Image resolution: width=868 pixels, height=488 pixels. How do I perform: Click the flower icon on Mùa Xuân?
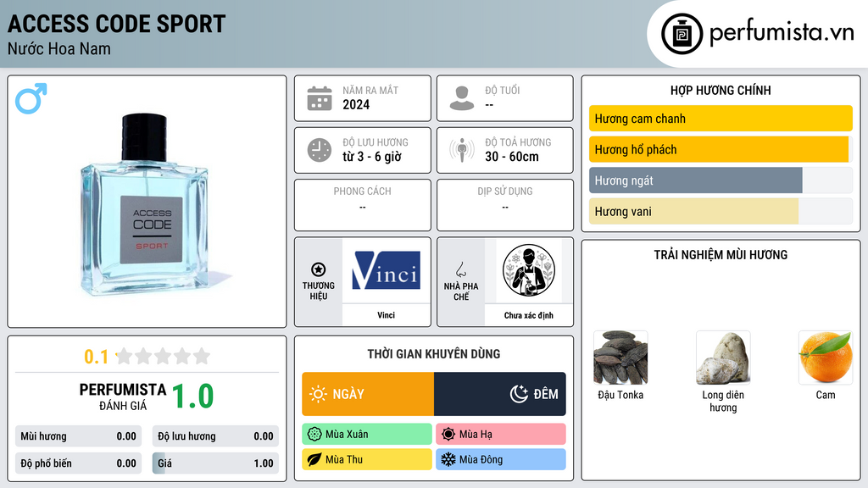(x=314, y=435)
